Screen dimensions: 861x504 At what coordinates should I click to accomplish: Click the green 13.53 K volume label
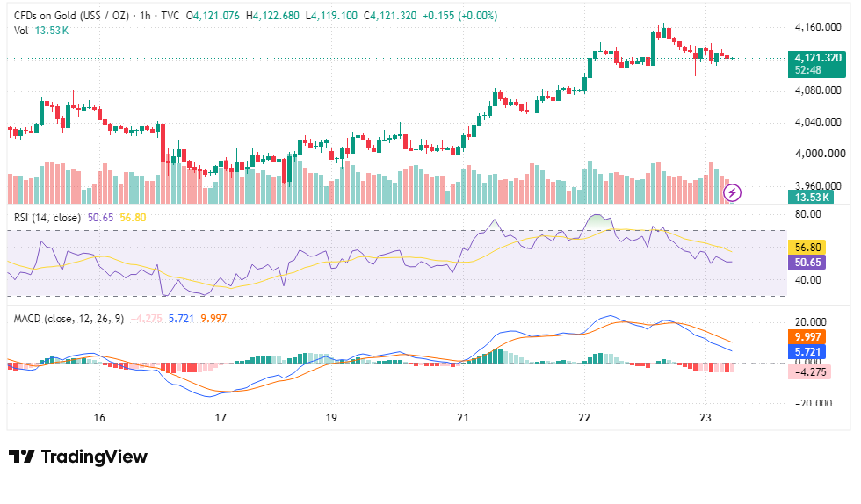coord(810,197)
